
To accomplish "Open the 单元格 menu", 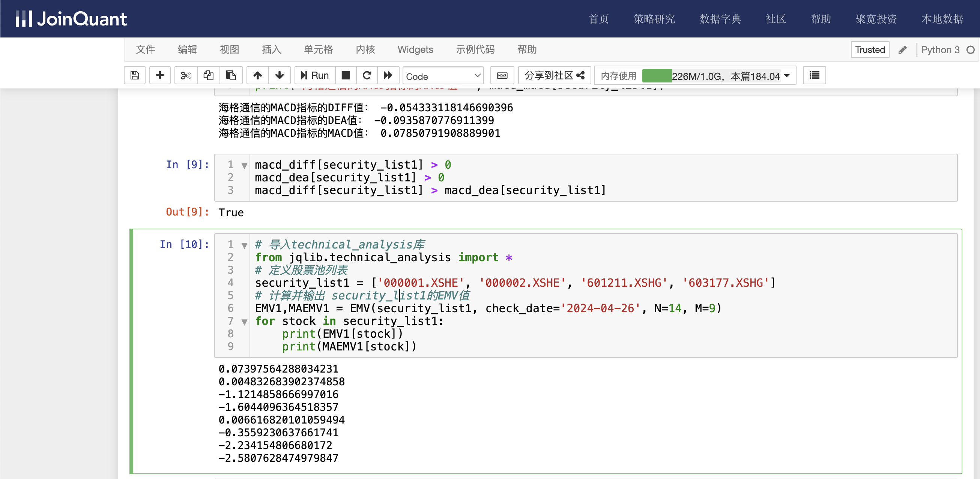I will pos(318,49).
